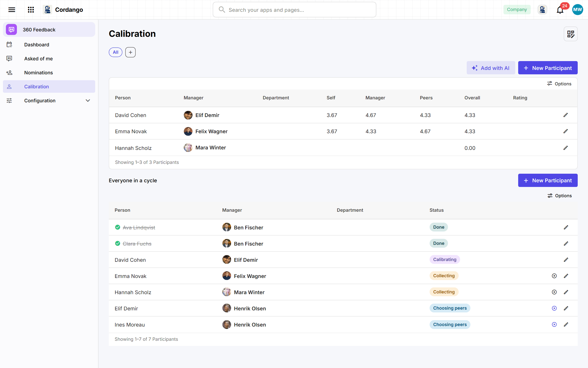
Task: Click play icon for Ines Moreau
Action: (x=554, y=324)
